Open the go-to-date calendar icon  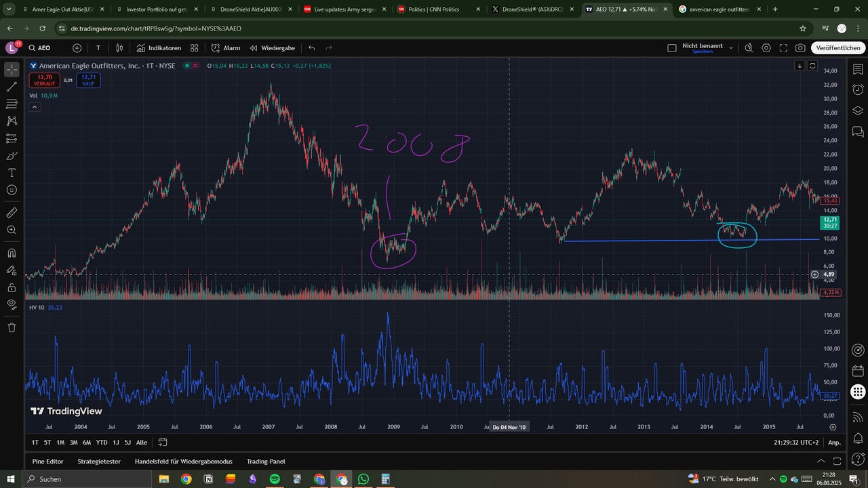[163, 443]
